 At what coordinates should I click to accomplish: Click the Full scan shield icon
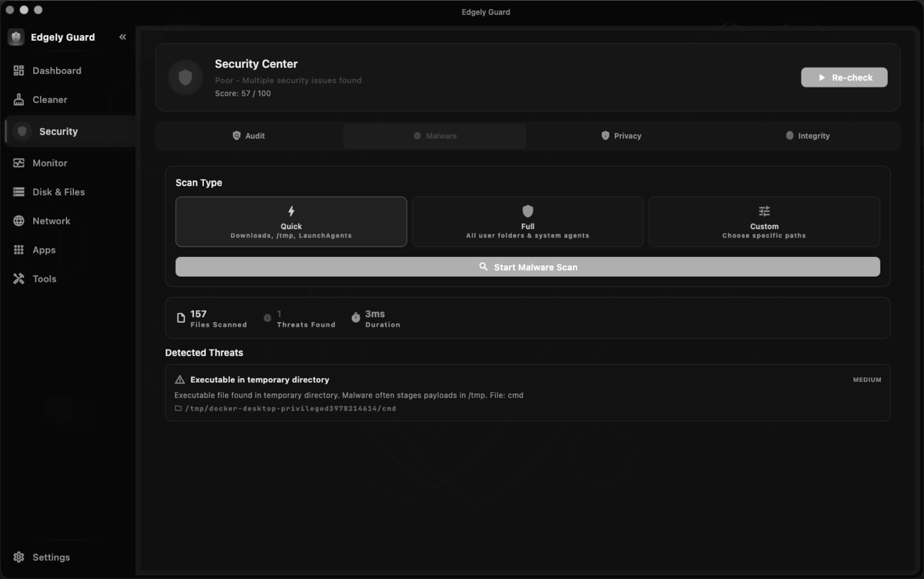(528, 211)
